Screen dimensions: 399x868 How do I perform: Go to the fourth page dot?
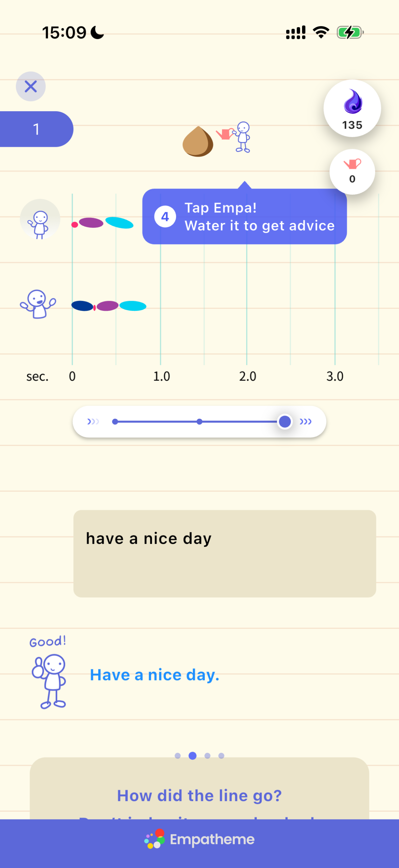pyautogui.click(x=221, y=756)
